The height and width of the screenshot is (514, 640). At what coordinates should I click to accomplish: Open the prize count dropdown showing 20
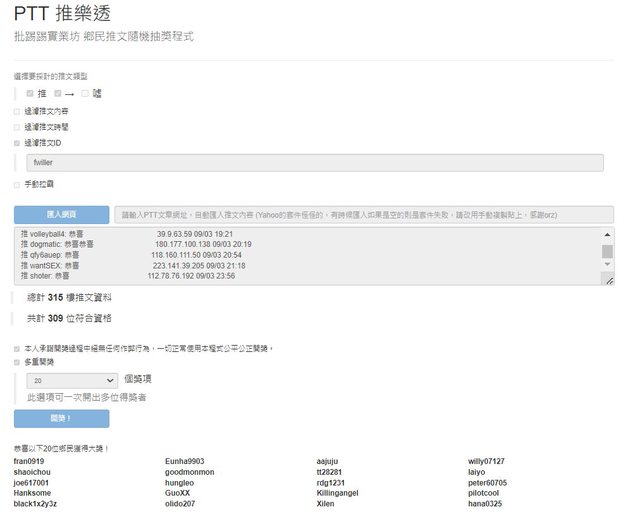tap(74, 381)
